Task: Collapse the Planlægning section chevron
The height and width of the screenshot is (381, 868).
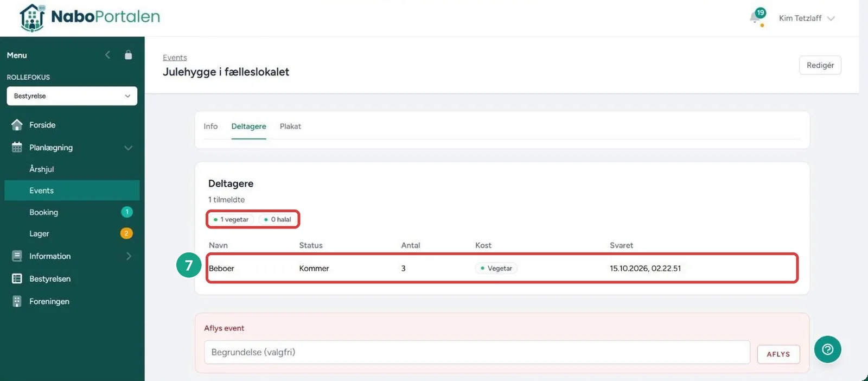Action: point(128,148)
